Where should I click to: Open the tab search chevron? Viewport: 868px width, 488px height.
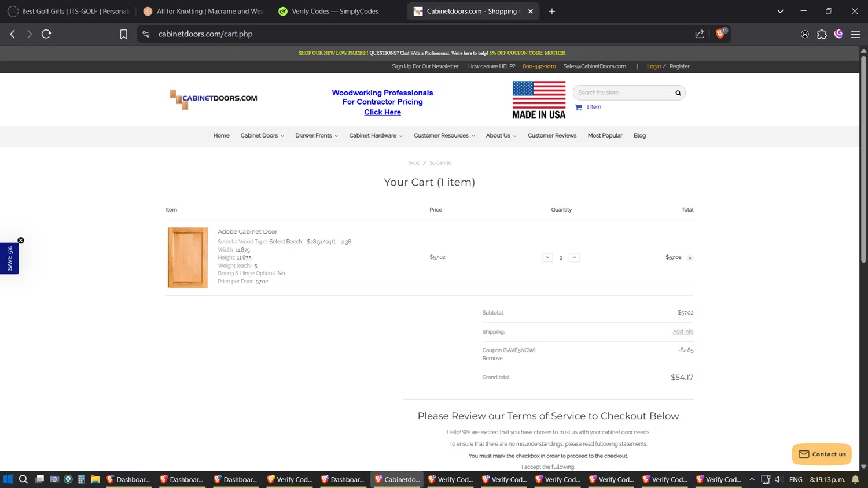tap(780, 11)
